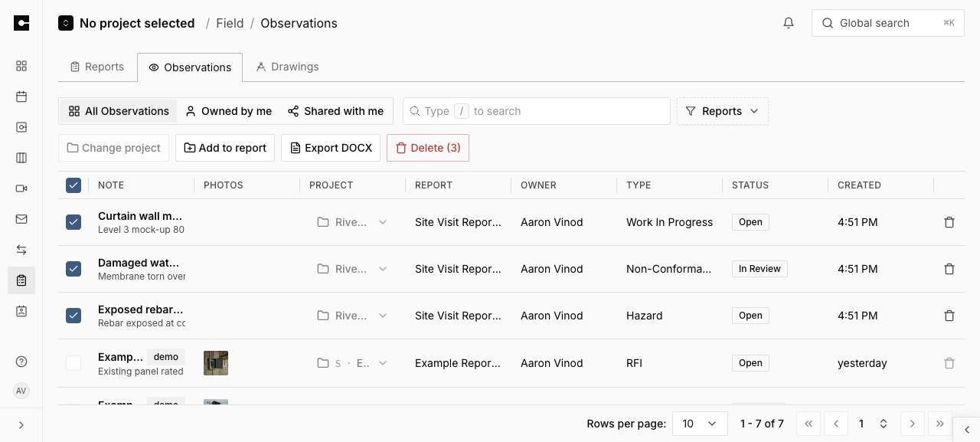Open the transfer arrows icon in sidebar

click(x=21, y=250)
